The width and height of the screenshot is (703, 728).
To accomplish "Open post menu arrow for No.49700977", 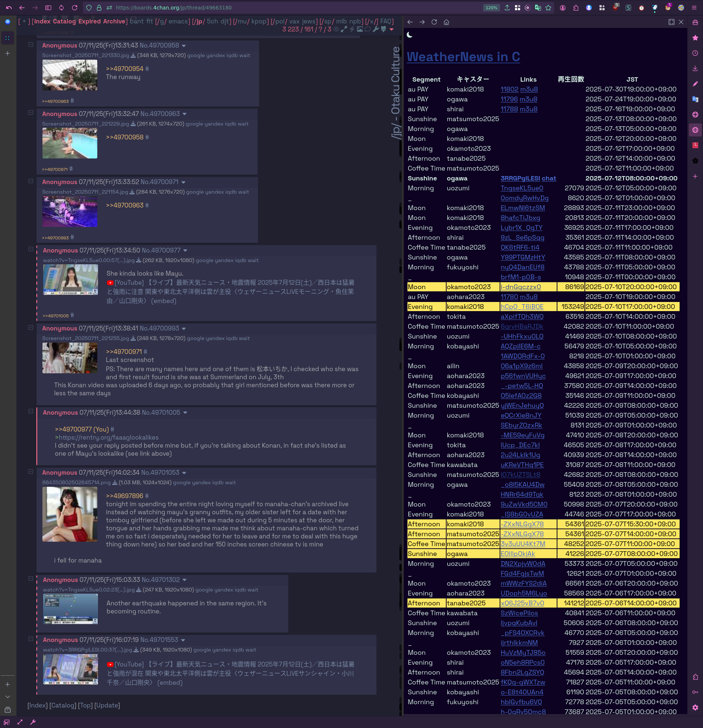I will pyautogui.click(x=185, y=251).
